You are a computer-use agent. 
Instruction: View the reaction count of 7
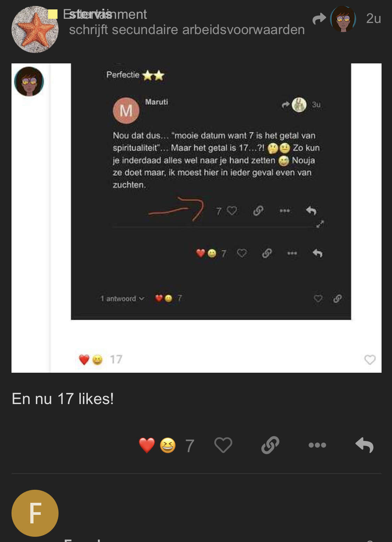click(190, 446)
